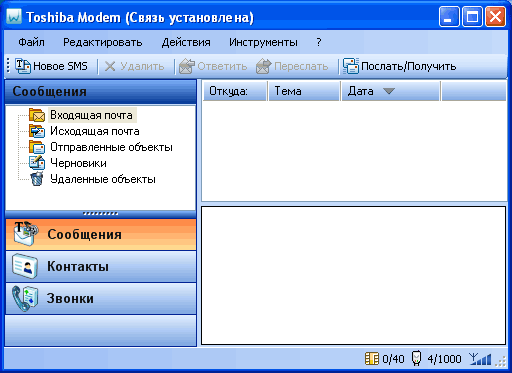Open the Действия menu

tap(186, 42)
